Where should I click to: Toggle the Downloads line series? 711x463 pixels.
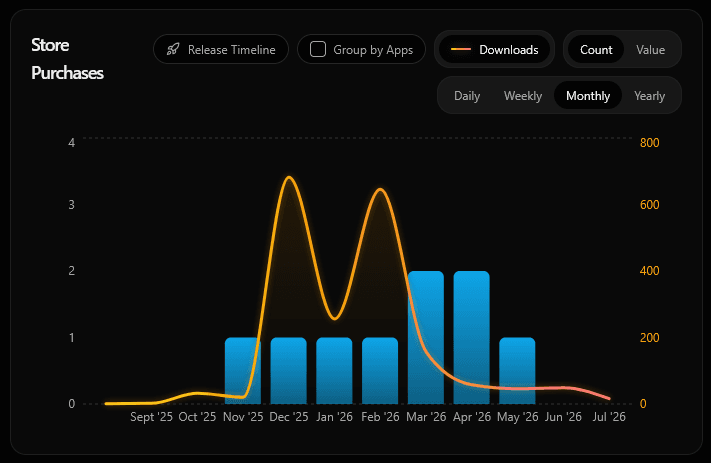[494, 49]
